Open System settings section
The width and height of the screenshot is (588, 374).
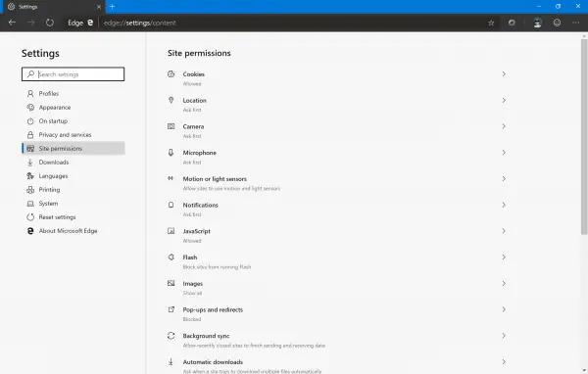pos(73,203)
